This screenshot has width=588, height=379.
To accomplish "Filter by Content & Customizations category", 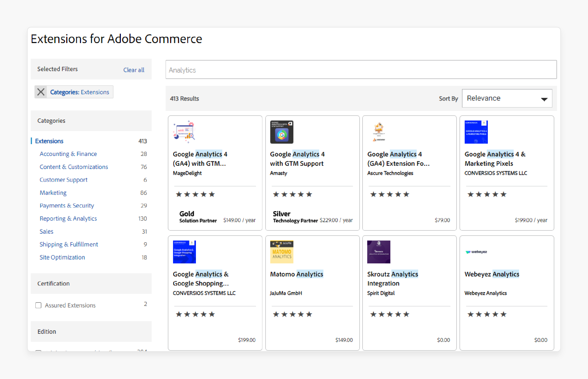I will click(74, 167).
